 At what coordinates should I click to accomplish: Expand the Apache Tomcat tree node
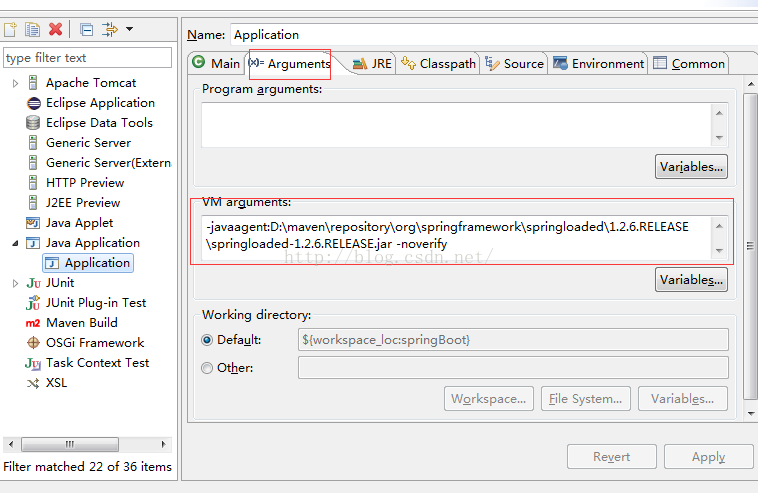[15, 83]
